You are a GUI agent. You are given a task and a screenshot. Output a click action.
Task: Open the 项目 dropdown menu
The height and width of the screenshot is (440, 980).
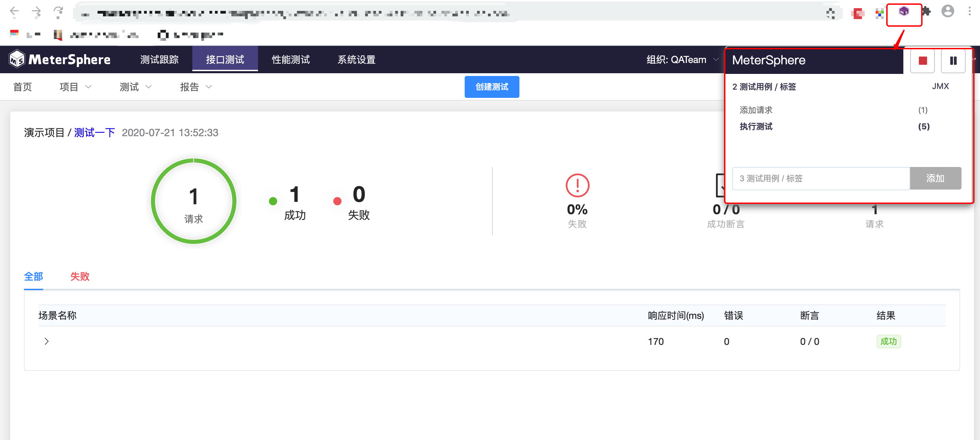pyautogui.click(x=75, y=87)
